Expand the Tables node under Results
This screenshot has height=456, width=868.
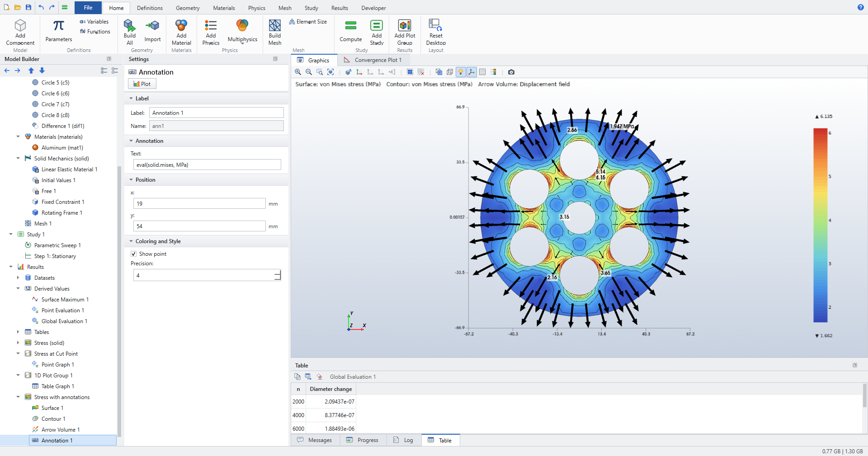[18, 332]
